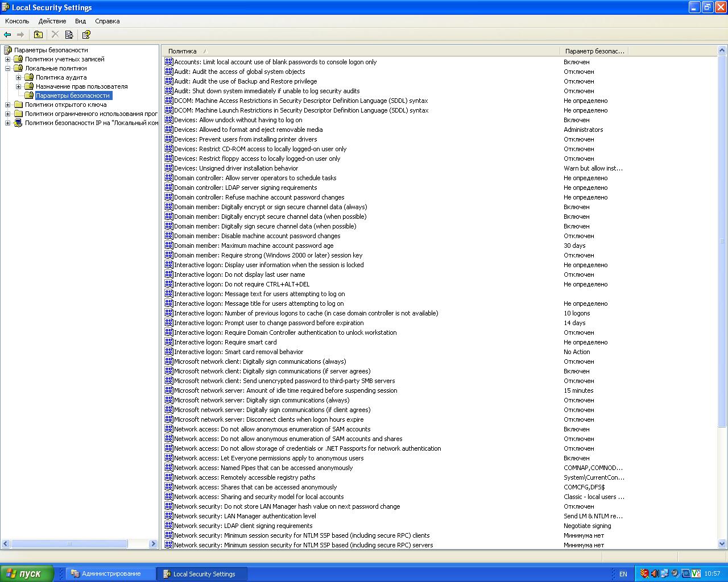Click the пуск Start button
This screenshot has height=582, width=728.
coord(27,573)
